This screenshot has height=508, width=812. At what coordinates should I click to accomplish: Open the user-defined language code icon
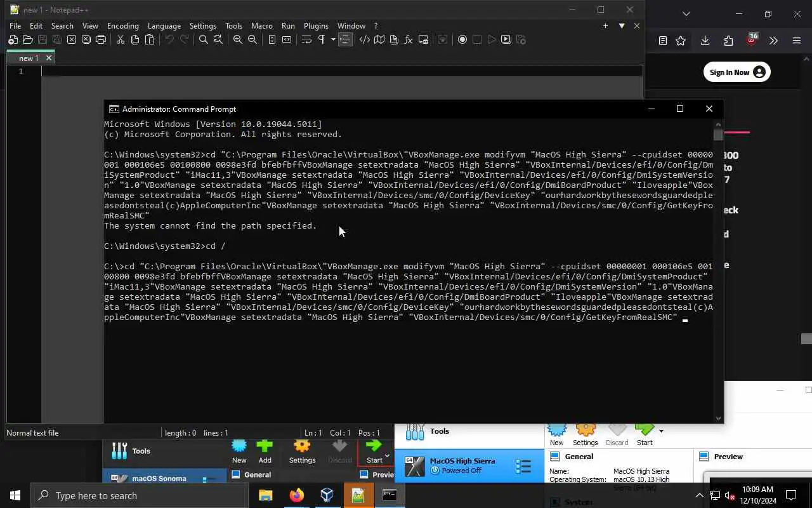364,39
